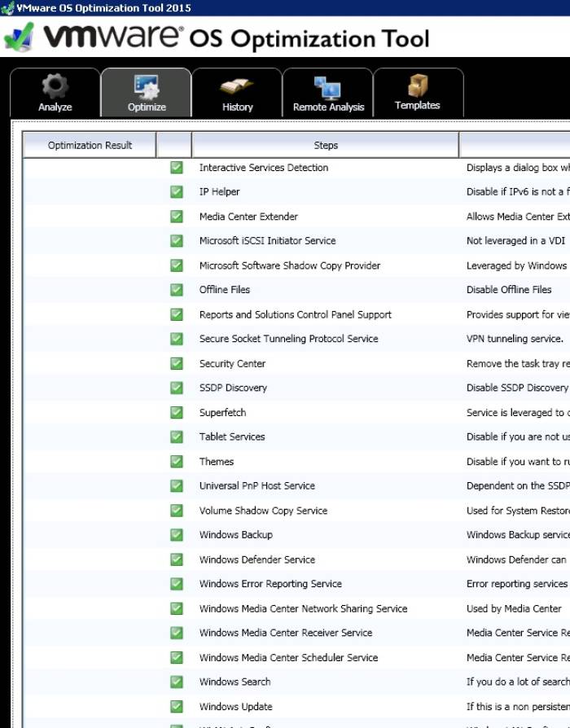The width and height of the screenshot is (570, 728).
Task: Toggle the Tablet Services checkbox
Action: 177,437
